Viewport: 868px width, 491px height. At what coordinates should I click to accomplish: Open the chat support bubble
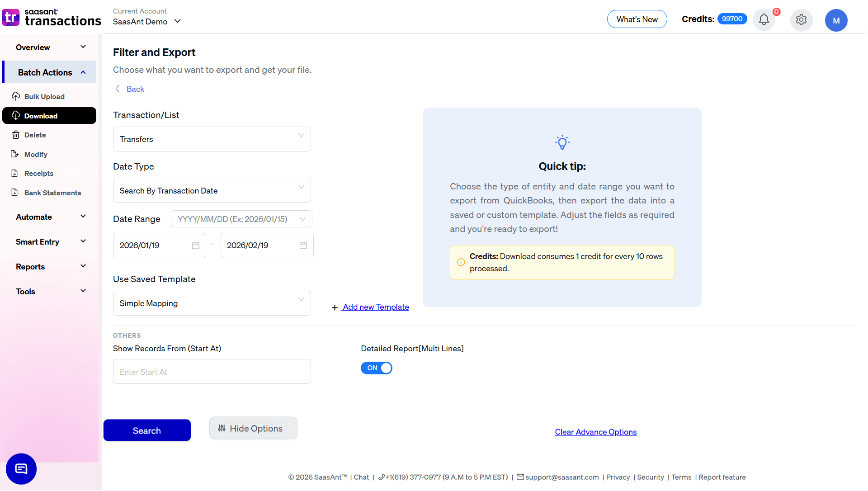click(x=21, y=469)
